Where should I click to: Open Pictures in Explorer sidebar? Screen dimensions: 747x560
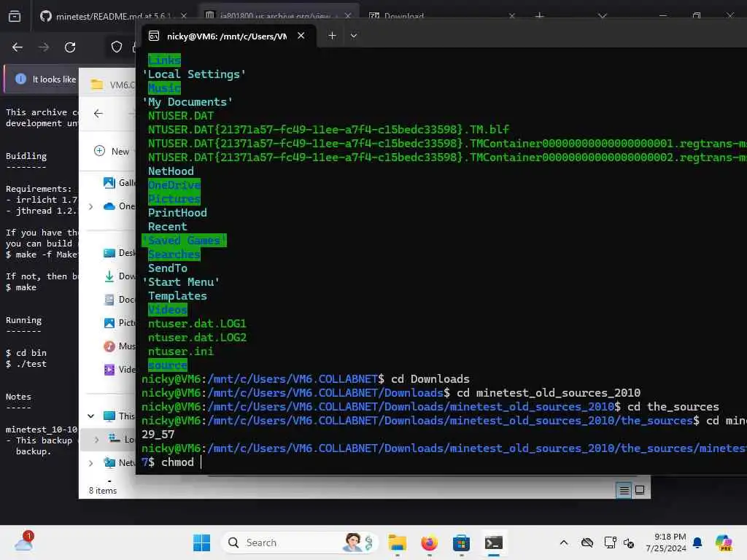click(118, 323)
